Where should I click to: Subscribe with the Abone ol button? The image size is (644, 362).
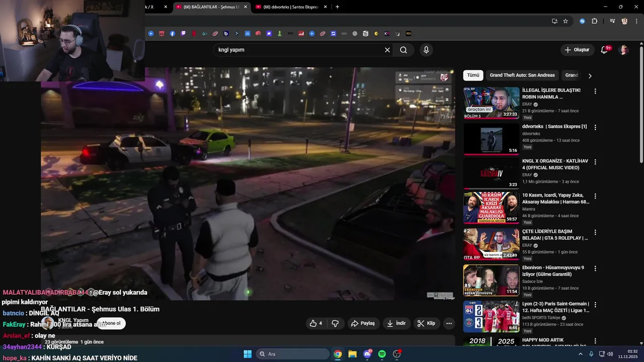[111, 323]
